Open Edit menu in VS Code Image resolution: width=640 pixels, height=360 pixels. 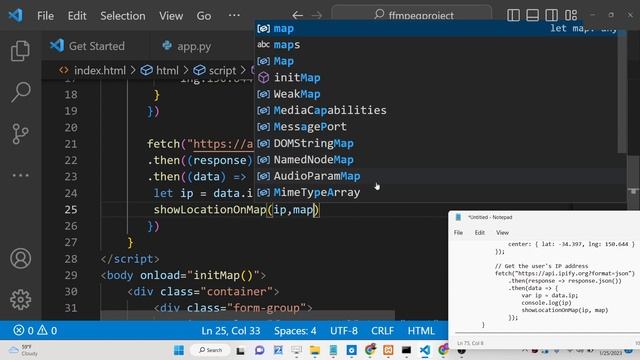(x=77, y=16)
